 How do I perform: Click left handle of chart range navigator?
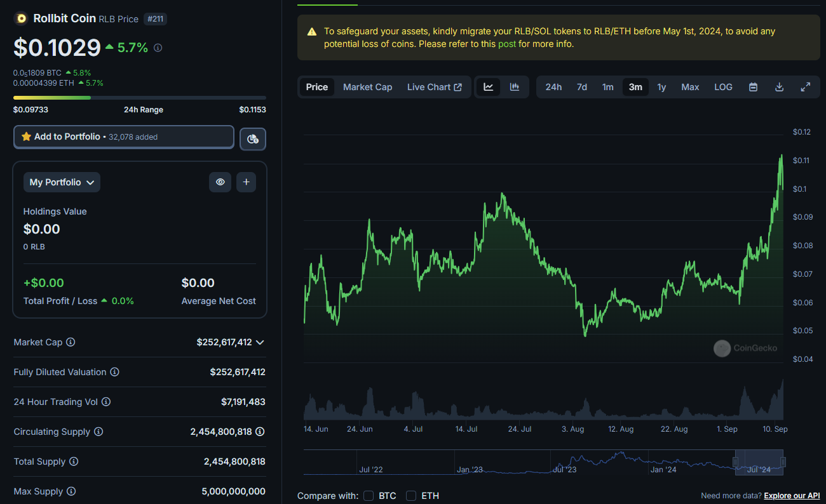(x=736, y=462)
